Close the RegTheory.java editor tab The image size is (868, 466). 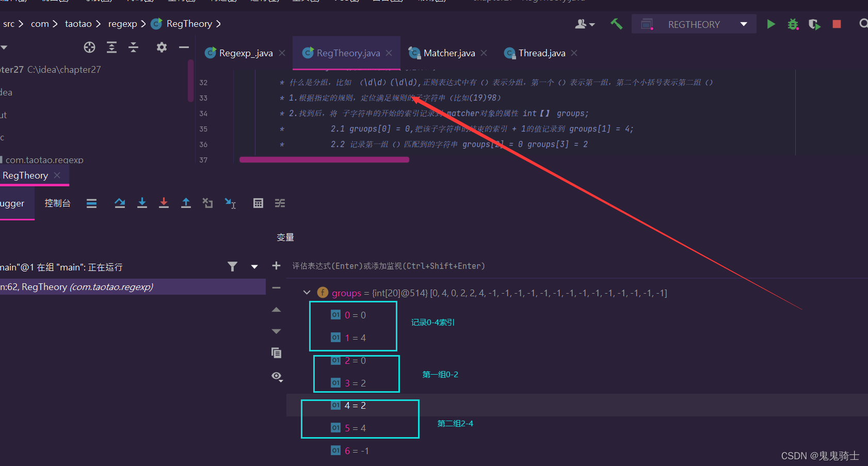pyautogui.click(x=389, y=53)
